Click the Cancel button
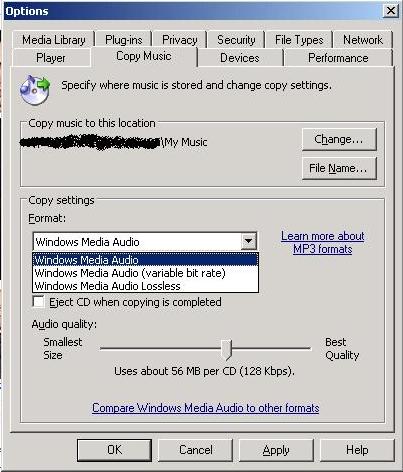 pos(195,450)
